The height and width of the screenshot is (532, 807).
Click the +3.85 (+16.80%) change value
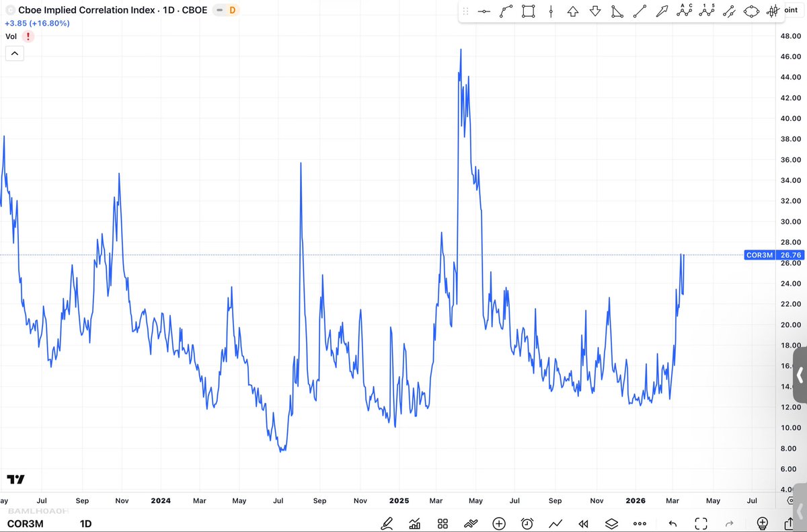[x=37, y=23]
